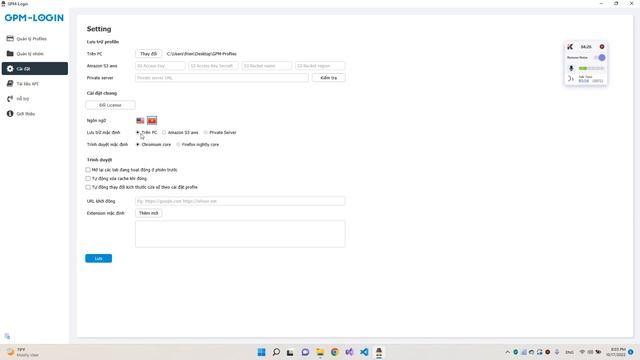640x360 pixels.
Task: Click the Krisp K logo in widget
Action: [570, 47]
